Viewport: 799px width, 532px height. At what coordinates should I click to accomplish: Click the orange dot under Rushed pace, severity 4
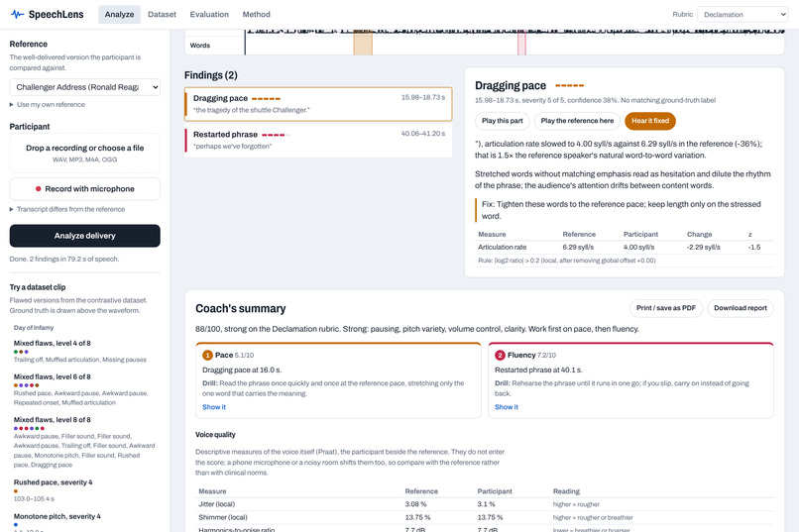point(16,491)
